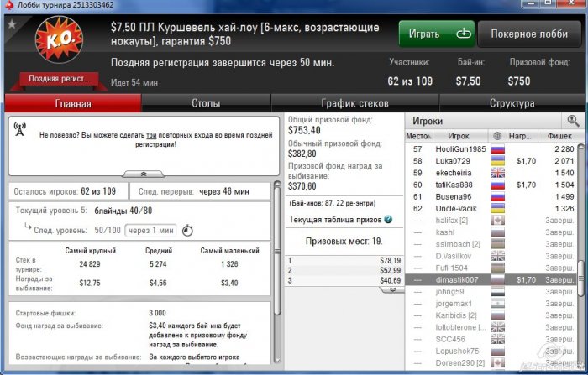
Task: Click HooliGun1985's Russian flag icon
Action: click(x=497, y=149)
